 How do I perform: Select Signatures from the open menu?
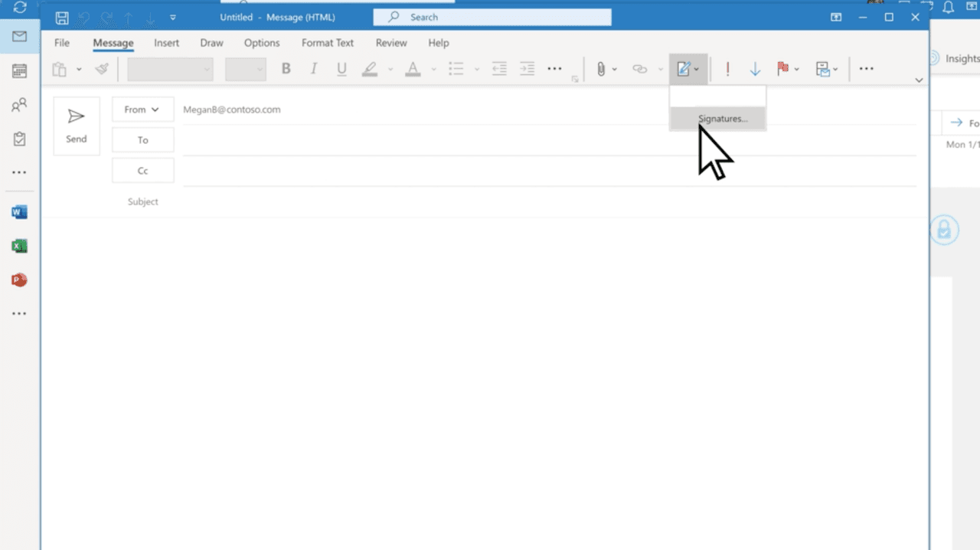(722, 119)
